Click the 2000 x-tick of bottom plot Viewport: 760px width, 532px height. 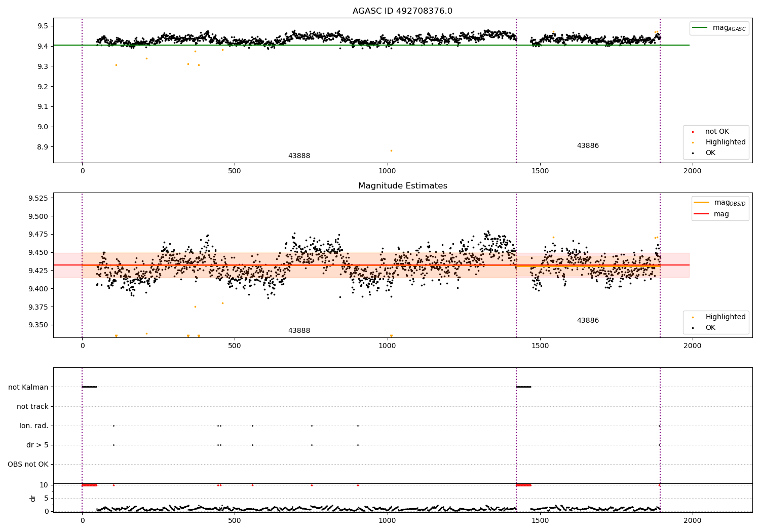pyautogui.click(x=693, y=520)
